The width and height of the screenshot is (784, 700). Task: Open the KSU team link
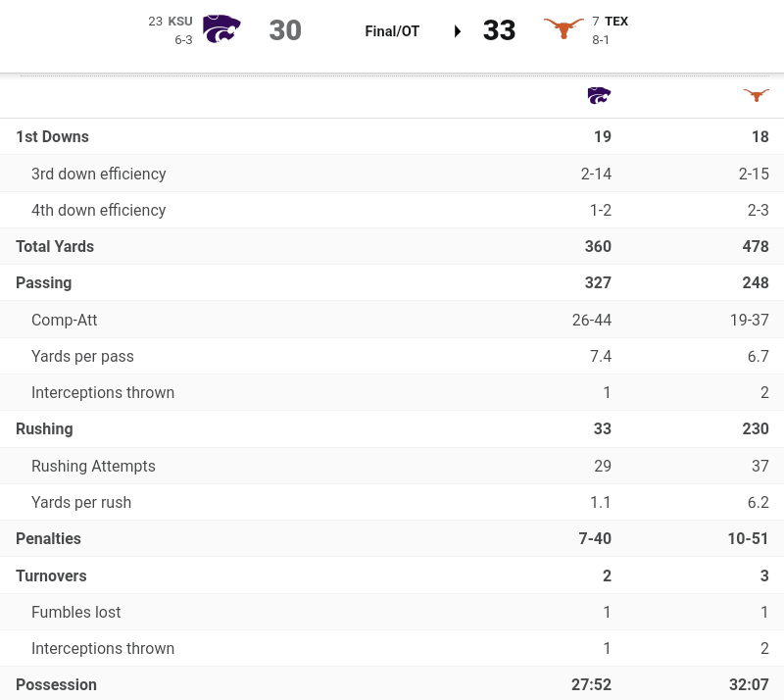tap(180, 21)
